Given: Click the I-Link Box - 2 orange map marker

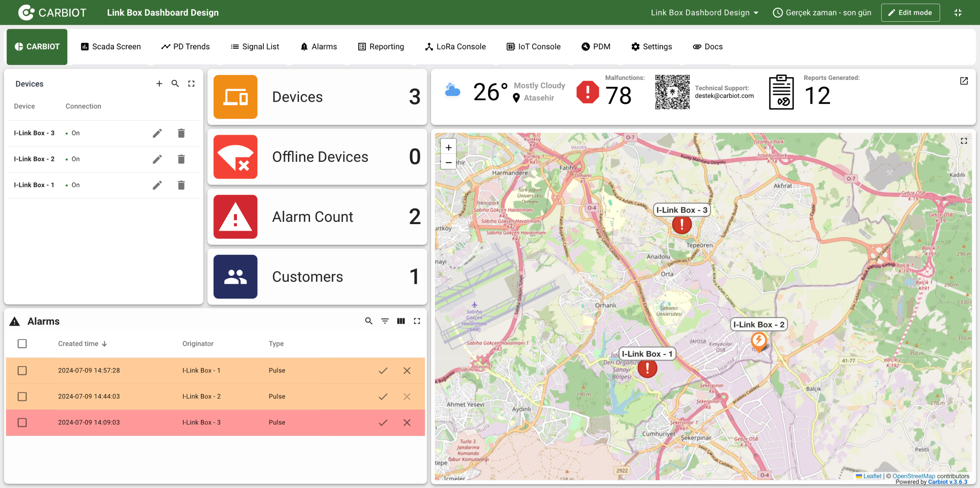Looking at the screenshot, I should (759, 340).
